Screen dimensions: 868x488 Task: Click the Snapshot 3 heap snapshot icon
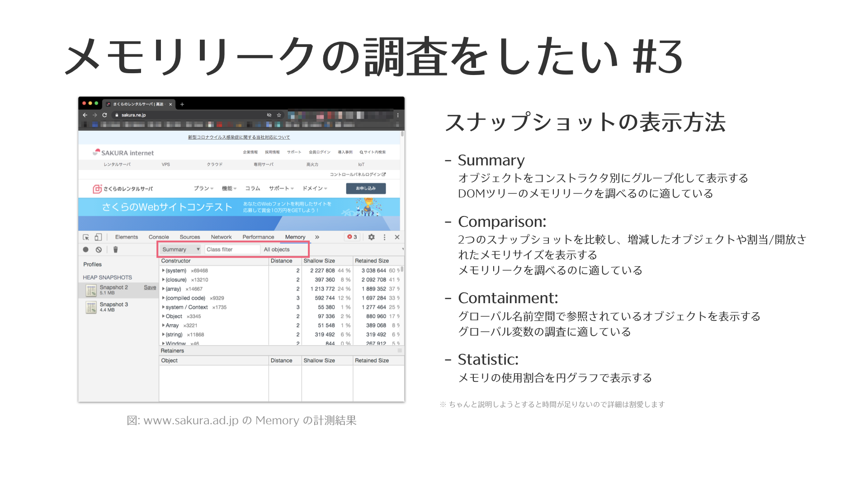[91, 307]
